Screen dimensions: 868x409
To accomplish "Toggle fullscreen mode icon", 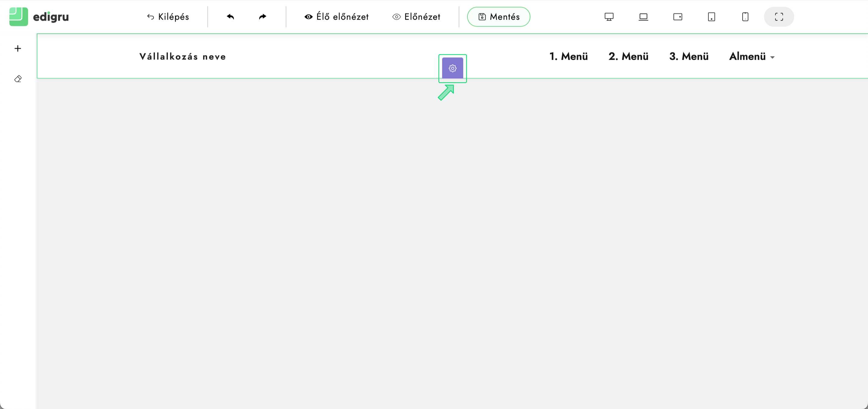I will [x=779, y=17].
